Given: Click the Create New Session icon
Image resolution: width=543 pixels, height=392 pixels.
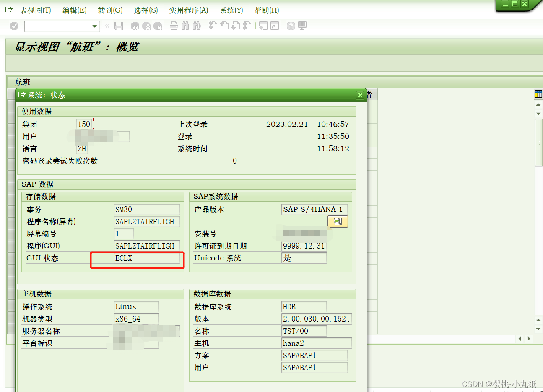Looking at the screenshot, I should 263,26.
